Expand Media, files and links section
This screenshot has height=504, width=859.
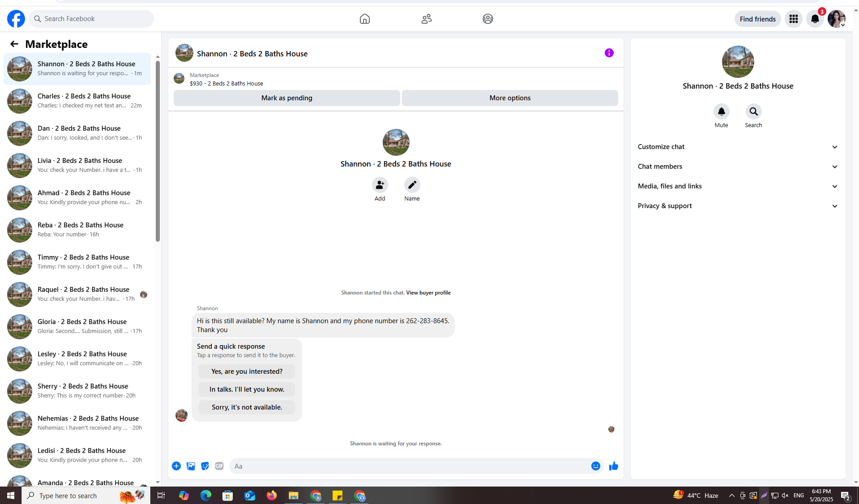click(738, 186)
